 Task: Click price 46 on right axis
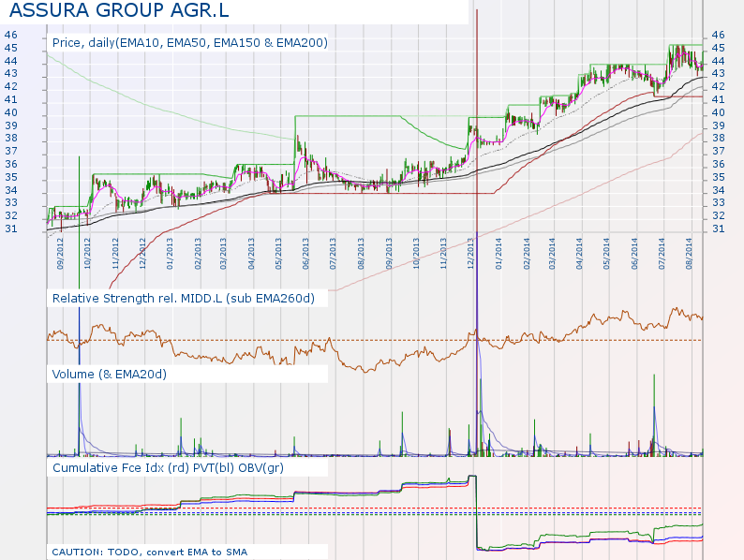pos(719,35)
